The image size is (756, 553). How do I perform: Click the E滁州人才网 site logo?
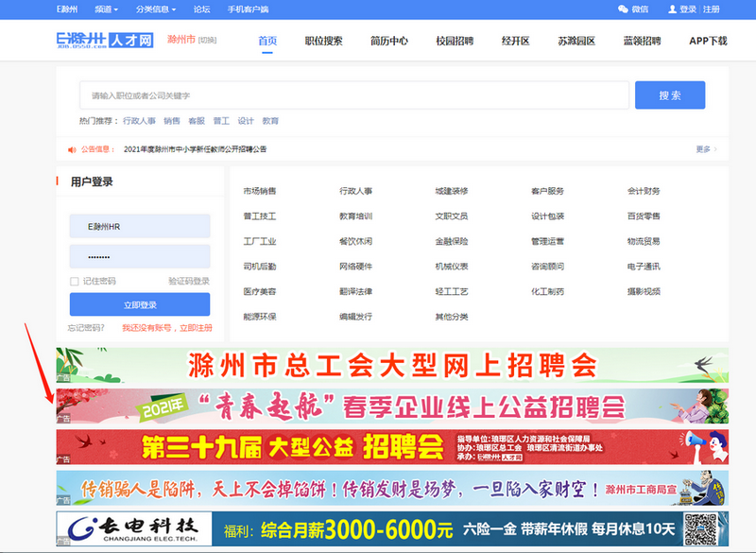104,41
